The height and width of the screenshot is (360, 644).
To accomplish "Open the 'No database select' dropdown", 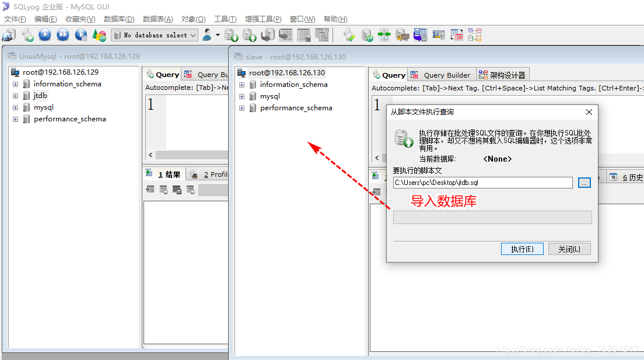I will pos(155,36).
